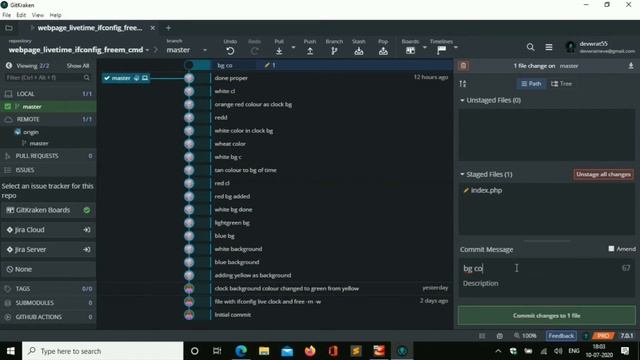Click the download icon in commit panel header

pos(631,66)
